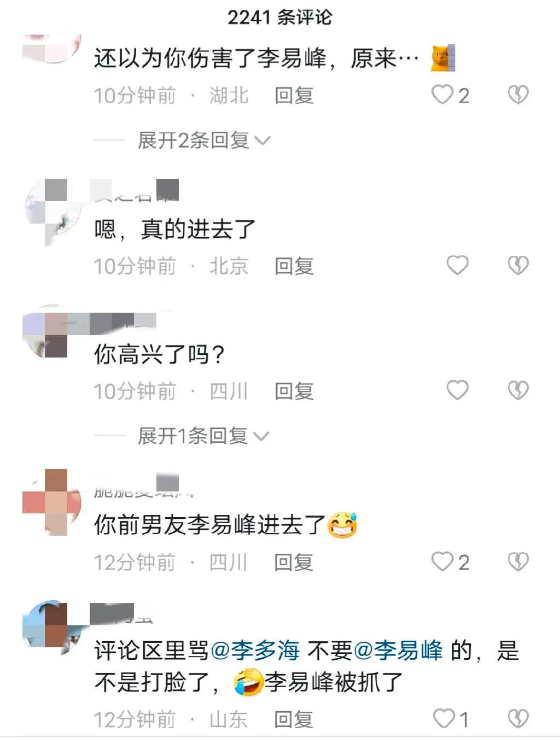Screen dimensions: 560x738
Task: Dislike the comment '你高兴了吗？'
Action: pyautogui.click(x=518, y=390)
